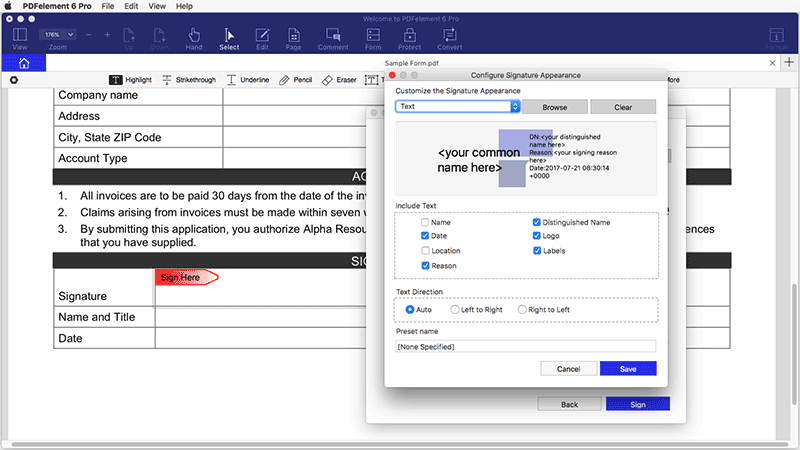Open the Apple menu

pyautogui.click(x=8, y=6)
